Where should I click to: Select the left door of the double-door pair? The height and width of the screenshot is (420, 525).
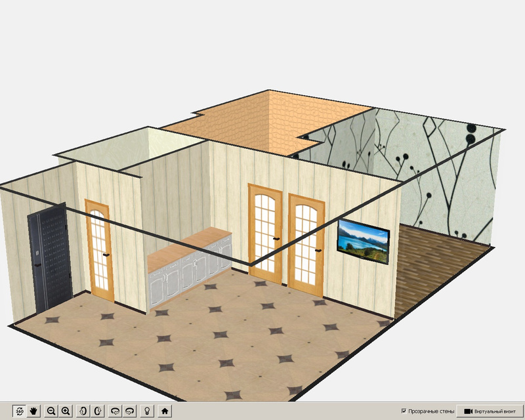point(266,234)
